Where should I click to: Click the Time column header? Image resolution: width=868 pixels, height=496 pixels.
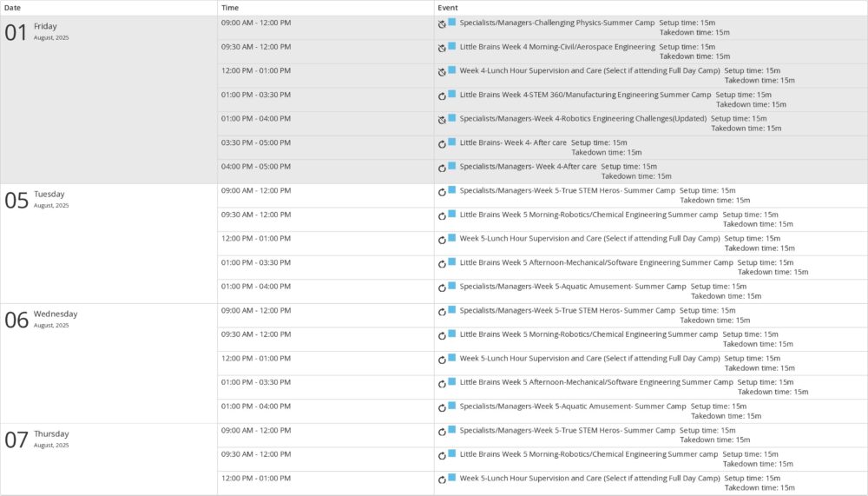click(230, 7)
